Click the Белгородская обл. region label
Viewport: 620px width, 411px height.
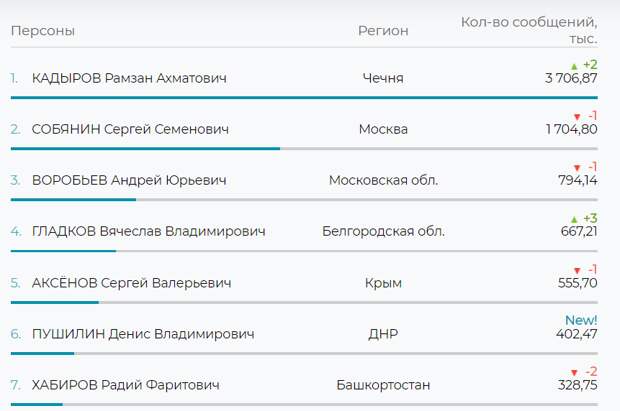point(383,231)
